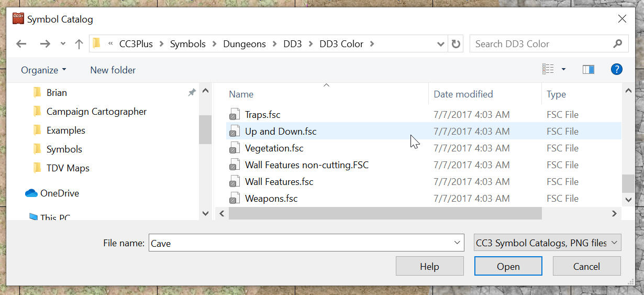Click DD3 Color breadcrumb in address bar
Screen dimensions: 644x295
tap(341, 44)
